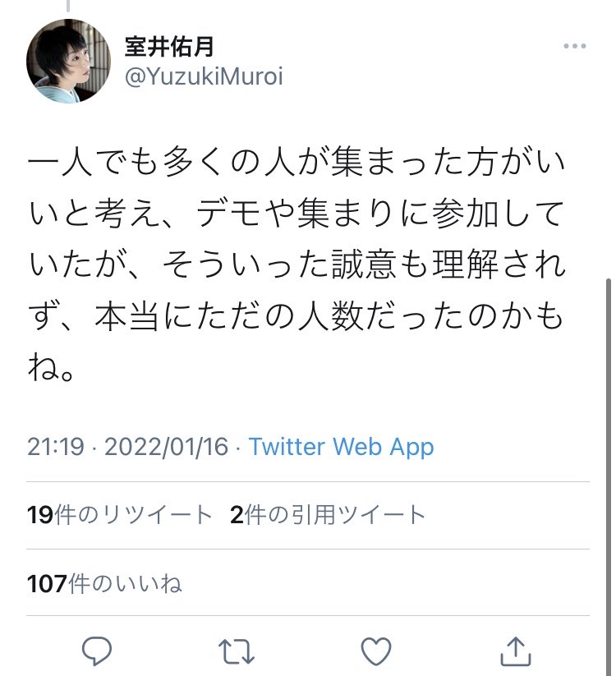Follow the Twitter Web App link
The height and width of the screenshot is (676, 616).
341,447
